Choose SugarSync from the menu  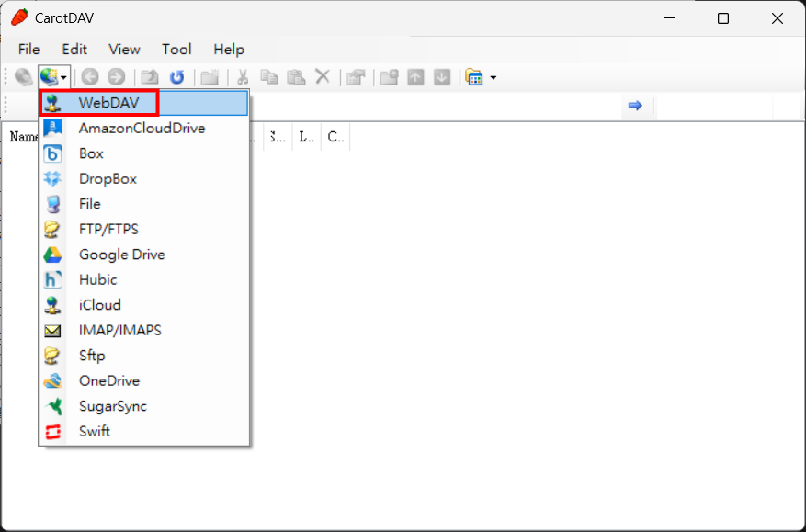click(x=143, y=406)
